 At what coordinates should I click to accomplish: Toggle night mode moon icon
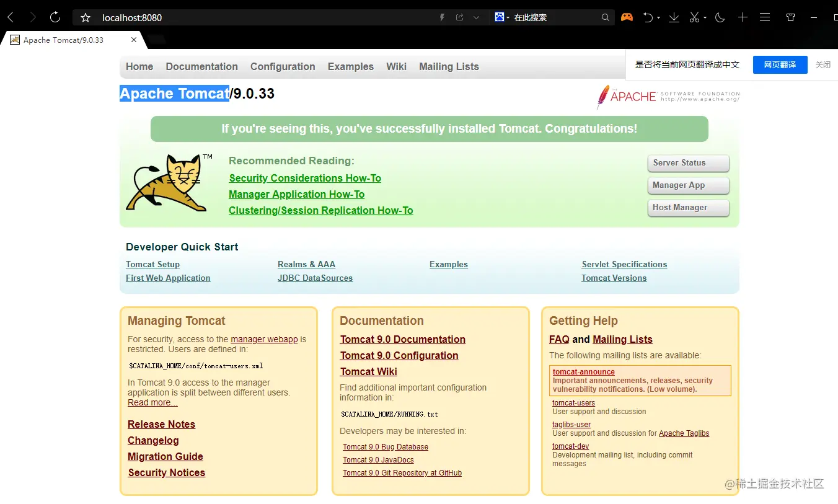coord(720,17)
